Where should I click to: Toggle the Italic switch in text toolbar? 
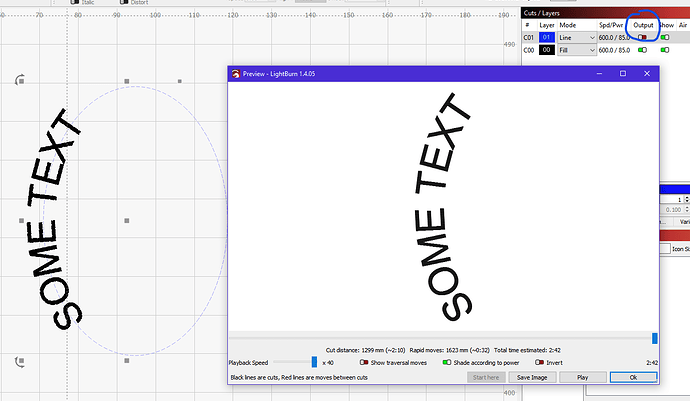[x=74, y=2]
